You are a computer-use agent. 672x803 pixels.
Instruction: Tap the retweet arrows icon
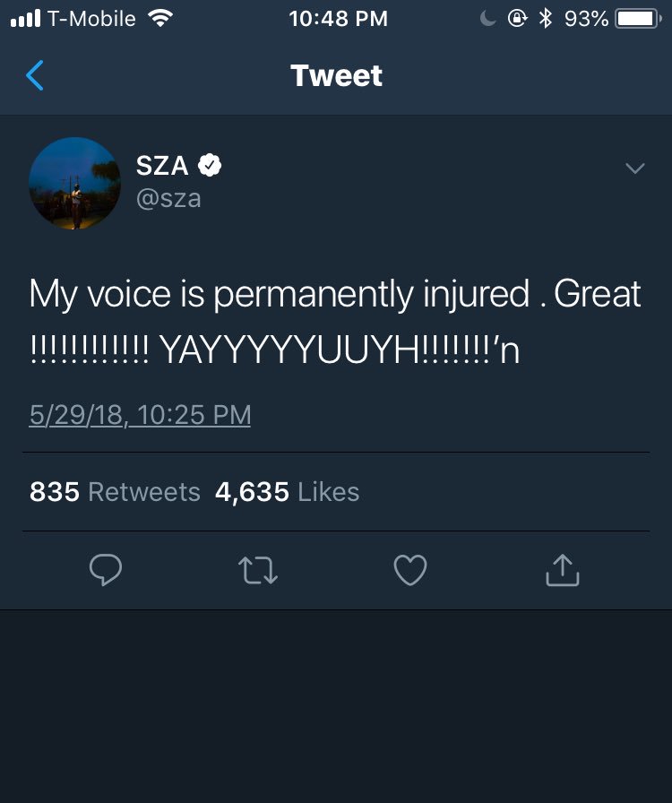click(x=258, y=571)
